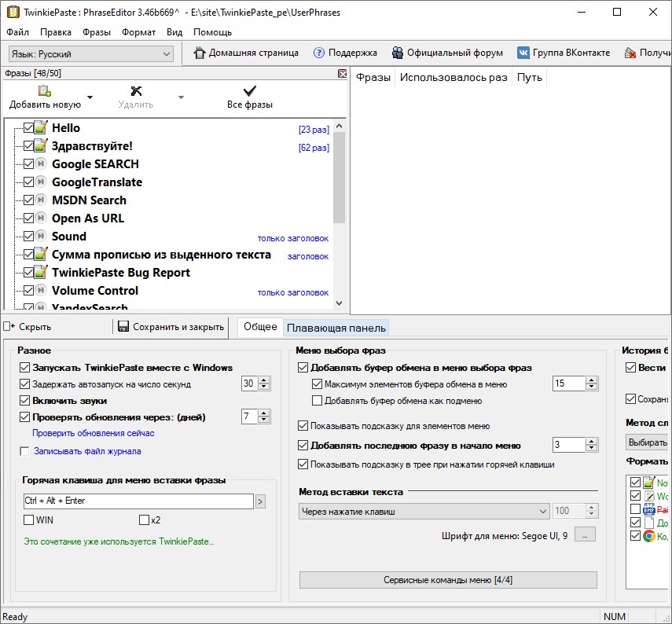This screenshot has height=624, width=672.
Task: Click the hotkey field arrow button
Action: pyautogui.click(x=260, y=501)
